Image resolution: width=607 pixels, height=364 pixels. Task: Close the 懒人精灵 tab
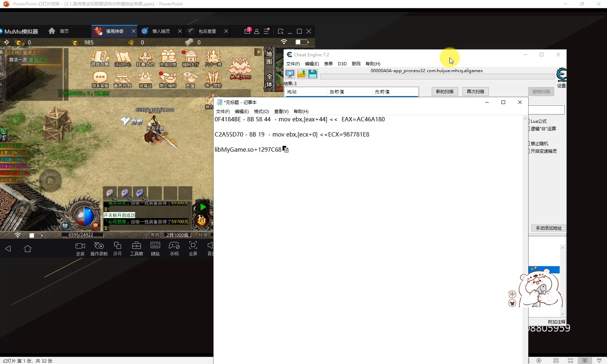click(x=180, y=31)
